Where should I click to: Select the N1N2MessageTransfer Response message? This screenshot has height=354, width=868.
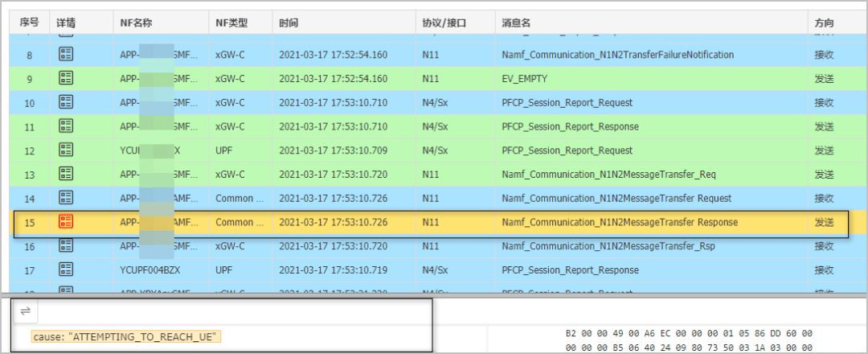[620, 221]
